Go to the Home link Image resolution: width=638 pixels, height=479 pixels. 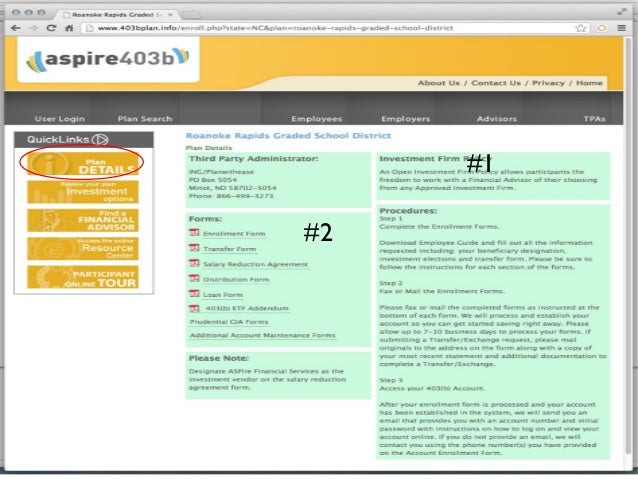tap(589, 83)
